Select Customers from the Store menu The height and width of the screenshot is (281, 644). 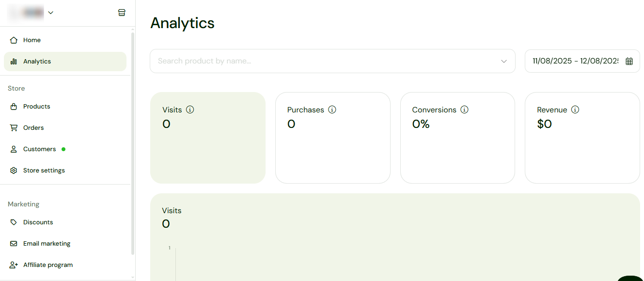(39, 149)
